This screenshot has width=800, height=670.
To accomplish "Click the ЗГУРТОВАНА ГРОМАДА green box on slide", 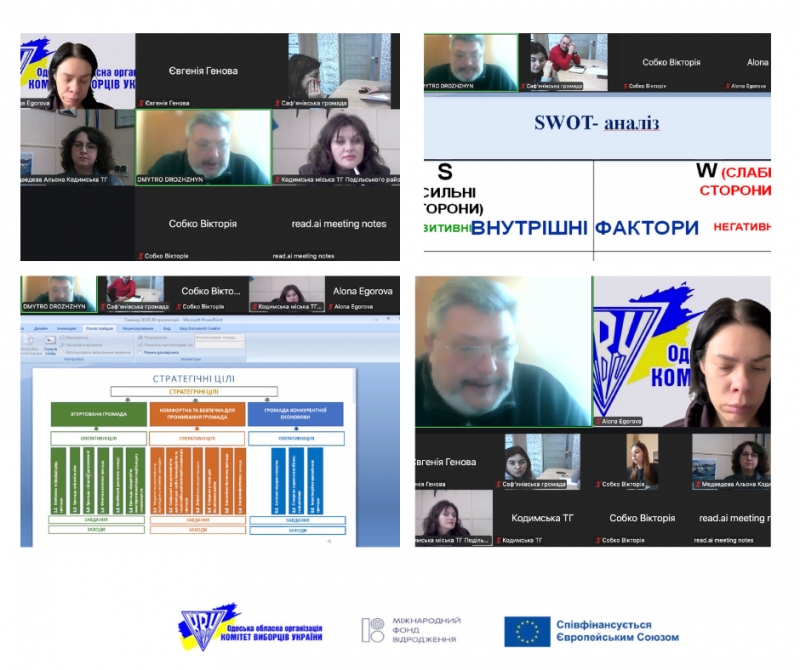I will (x=96, y=414).
